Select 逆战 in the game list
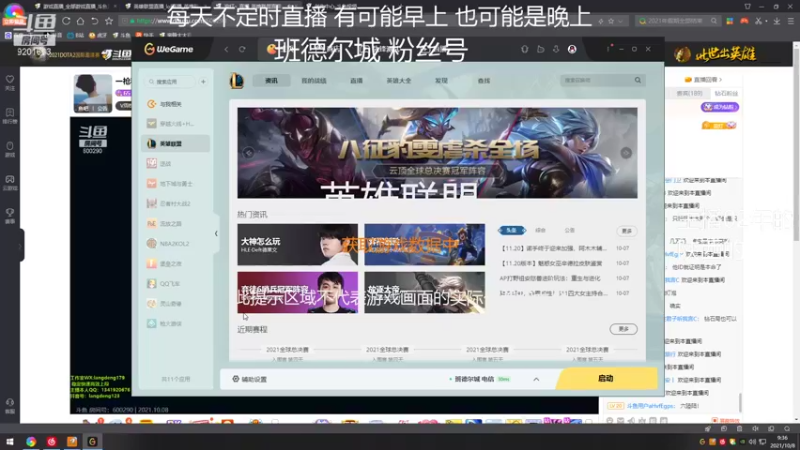This screenshot has height=450, width=800. pyautogui.click(x=176, y=164)
